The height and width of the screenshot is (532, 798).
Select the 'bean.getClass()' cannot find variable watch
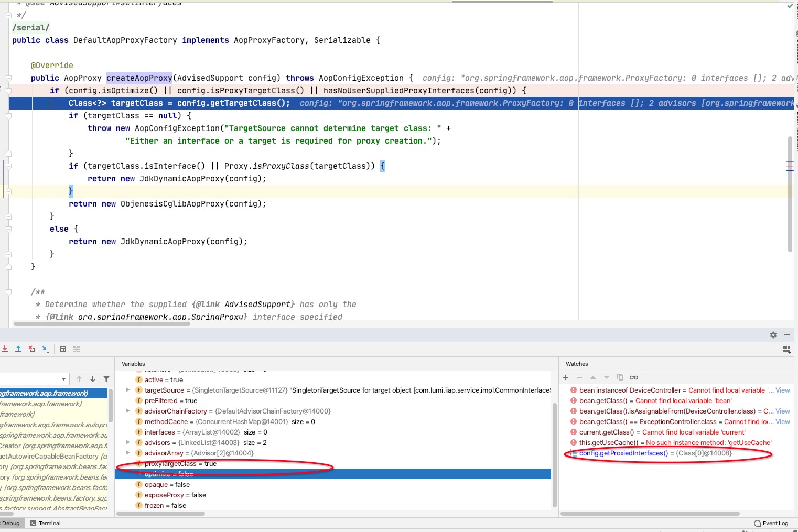[x=675, y=400]
